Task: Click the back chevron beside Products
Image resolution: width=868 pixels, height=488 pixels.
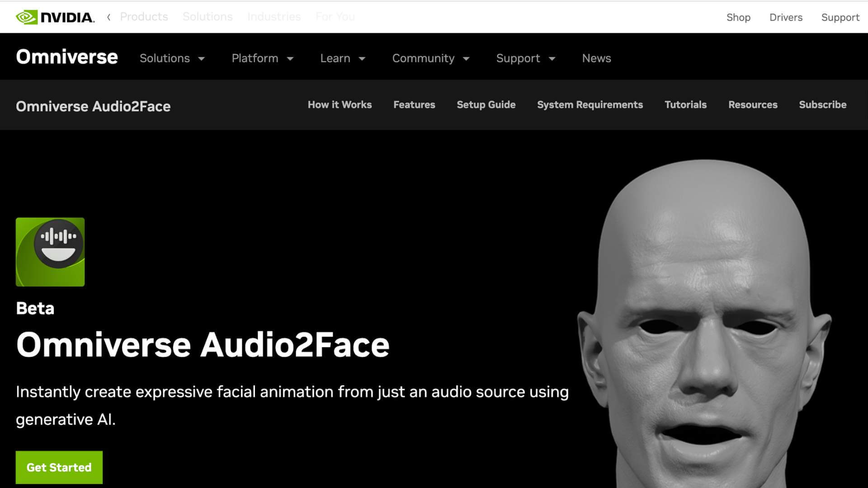Action: [x=108, y=17]
